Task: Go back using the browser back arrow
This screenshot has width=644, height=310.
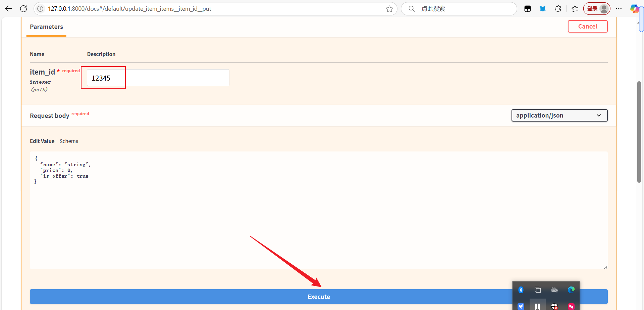Action: coord(8,9)
